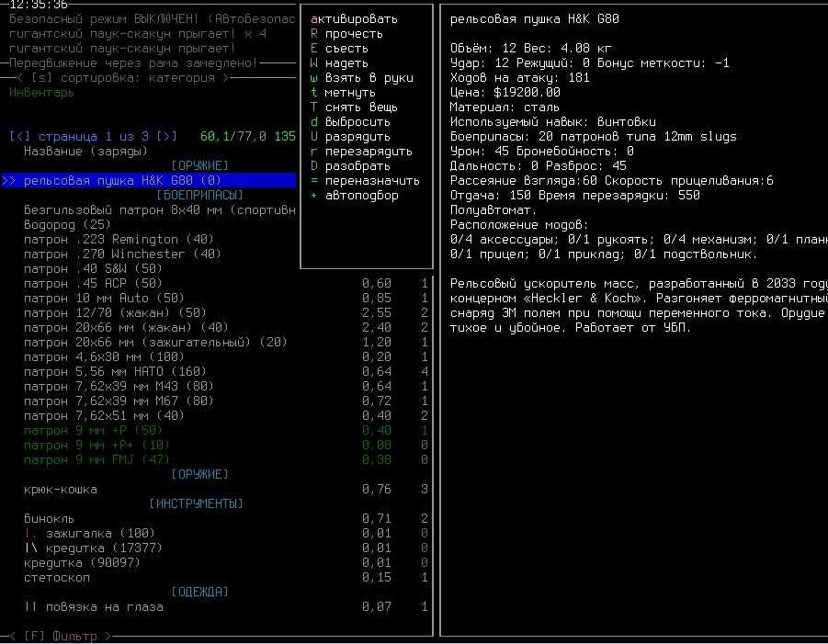Click the weight readout '60,1/77,0'

(233, 137)
